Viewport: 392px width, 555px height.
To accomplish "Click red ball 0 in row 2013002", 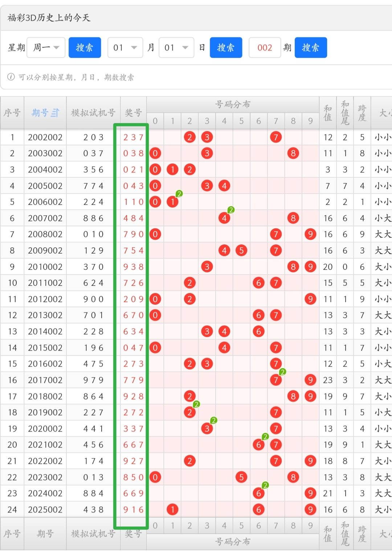I will click(x=155, y=315).
